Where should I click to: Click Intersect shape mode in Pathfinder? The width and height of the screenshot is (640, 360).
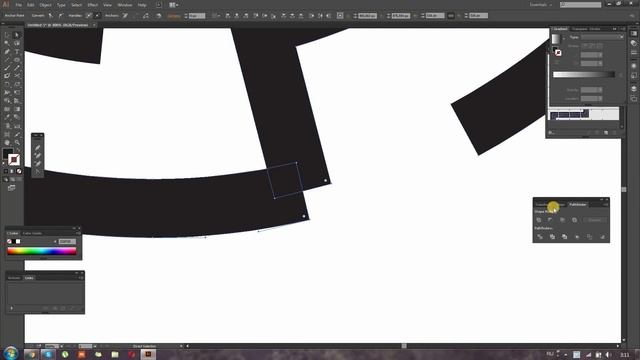pyautogui.click(x=562, y=220)
